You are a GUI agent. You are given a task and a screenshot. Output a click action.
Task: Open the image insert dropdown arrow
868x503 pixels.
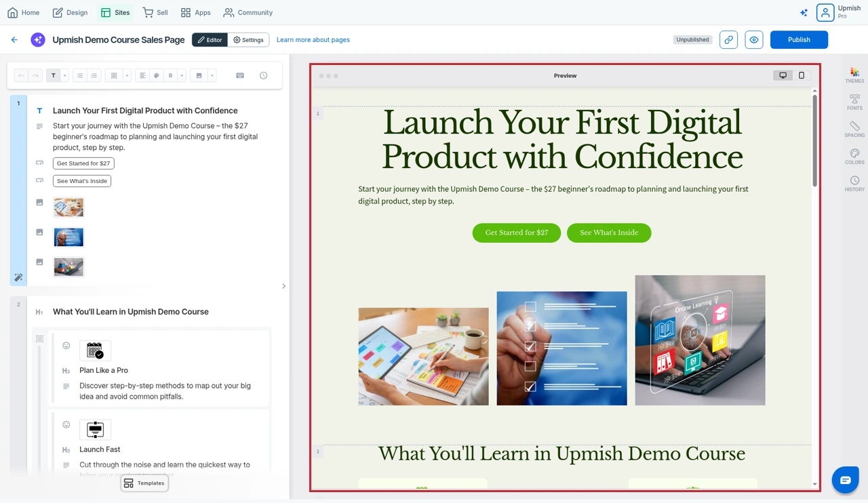[212, 75]
